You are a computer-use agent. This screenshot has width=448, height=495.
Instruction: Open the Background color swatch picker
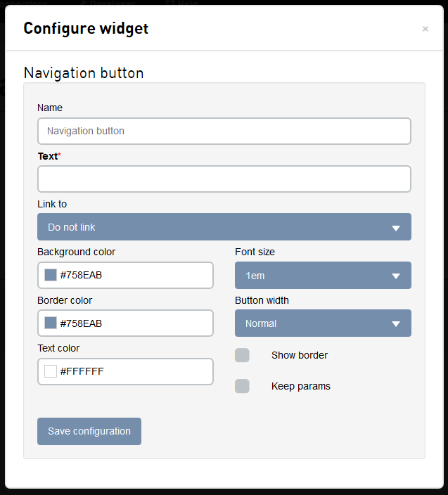coord(51,275)
